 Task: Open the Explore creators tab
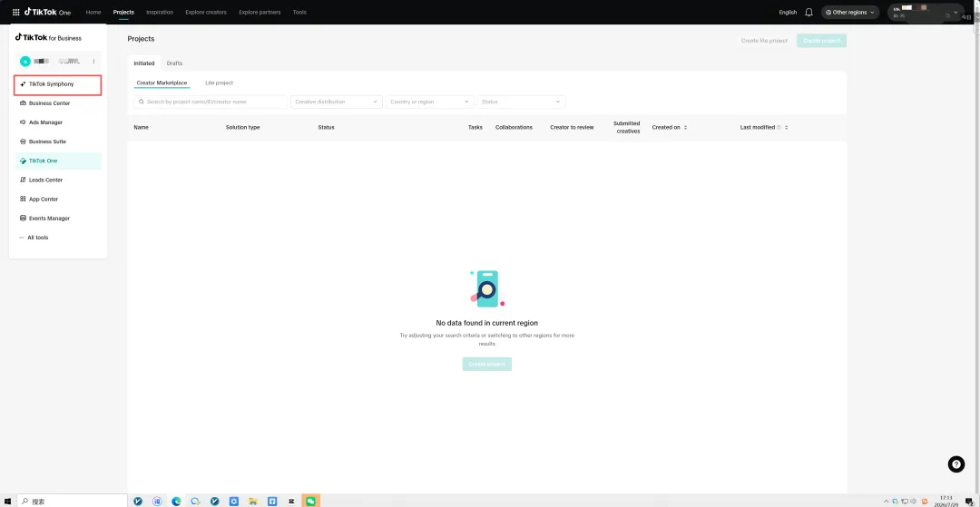206,12
